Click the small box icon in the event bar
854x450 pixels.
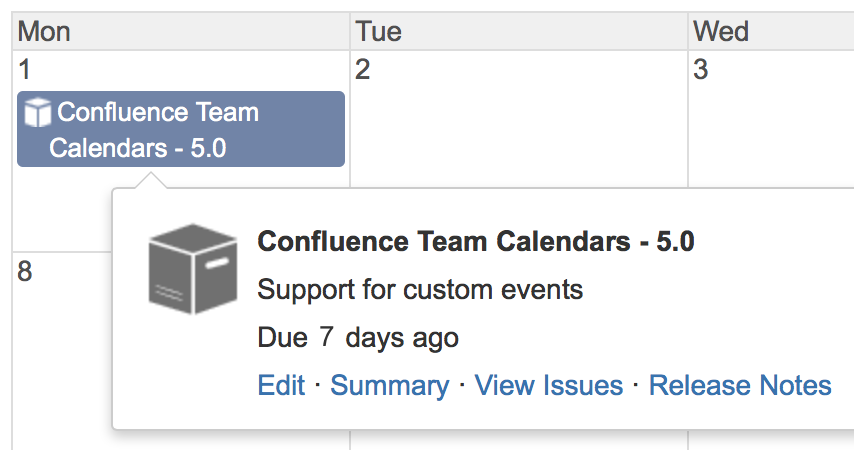pyautogui.click(x=37, y=113)
